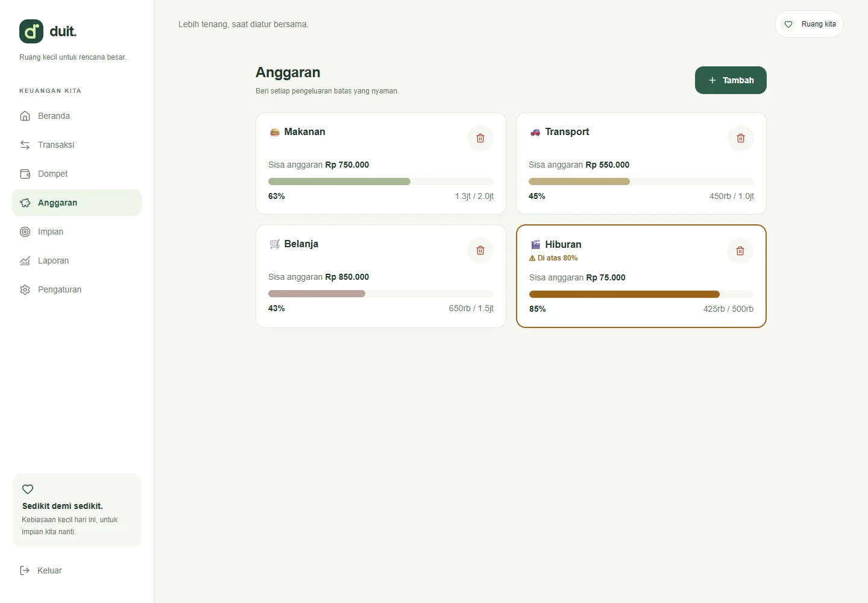Delete the Makanan budget via trash icon

(x=480, y=138)
